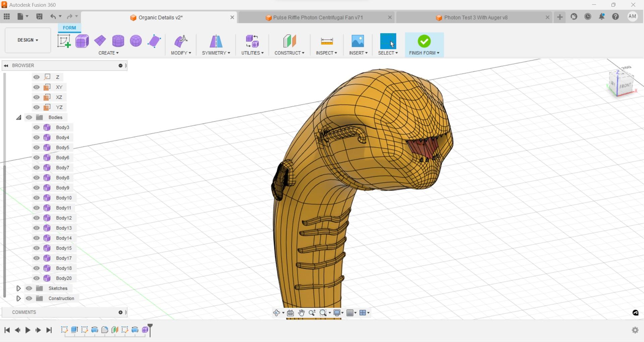Open the SYMMETRY menu
Image resolution: width=644 pixels, height=342 pixels.
tap(216, 53)
